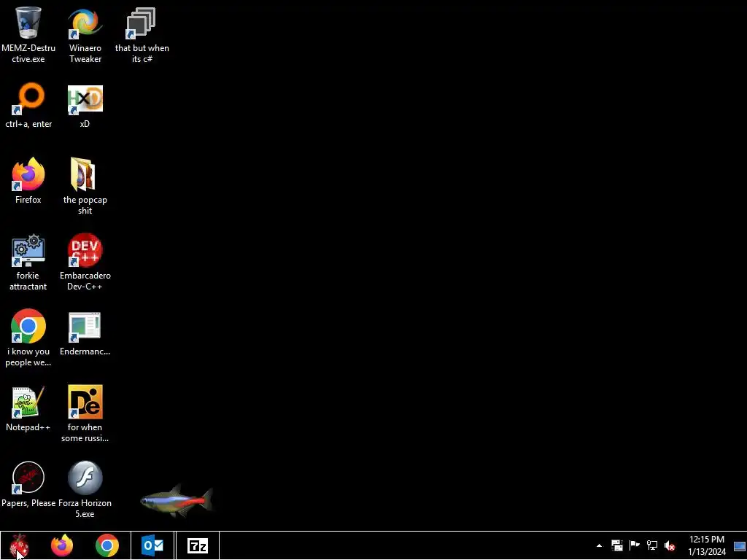
Task: Open the clock showing 12:15 PM
Action: point(707,545)
